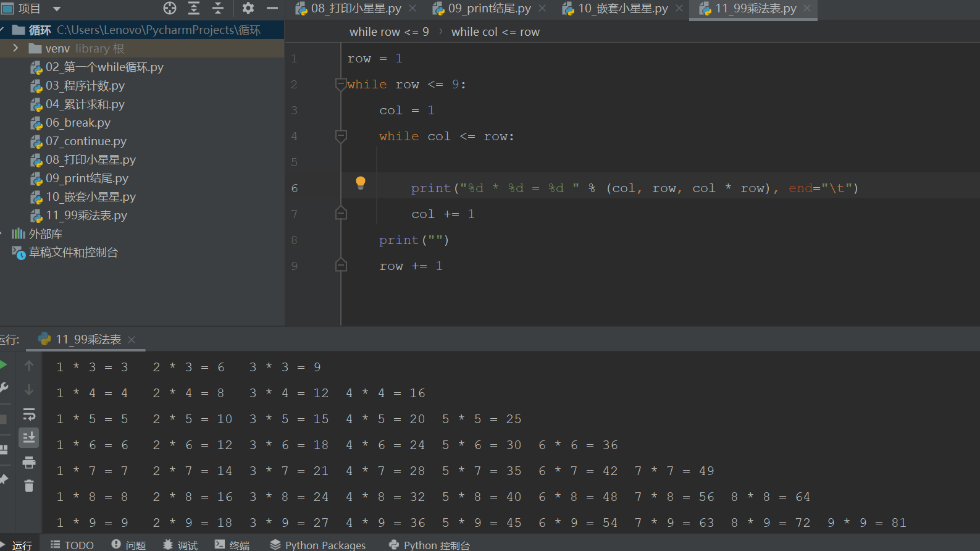Open Python Packages tool window
980x551 pixels.
pyautogui.click(x=318, y=545)
